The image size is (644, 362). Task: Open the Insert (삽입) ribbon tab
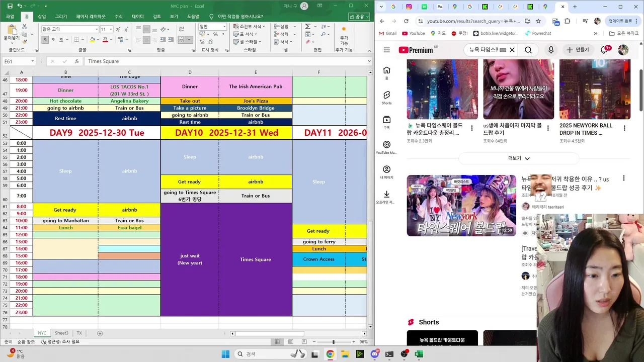pos(42,17)
